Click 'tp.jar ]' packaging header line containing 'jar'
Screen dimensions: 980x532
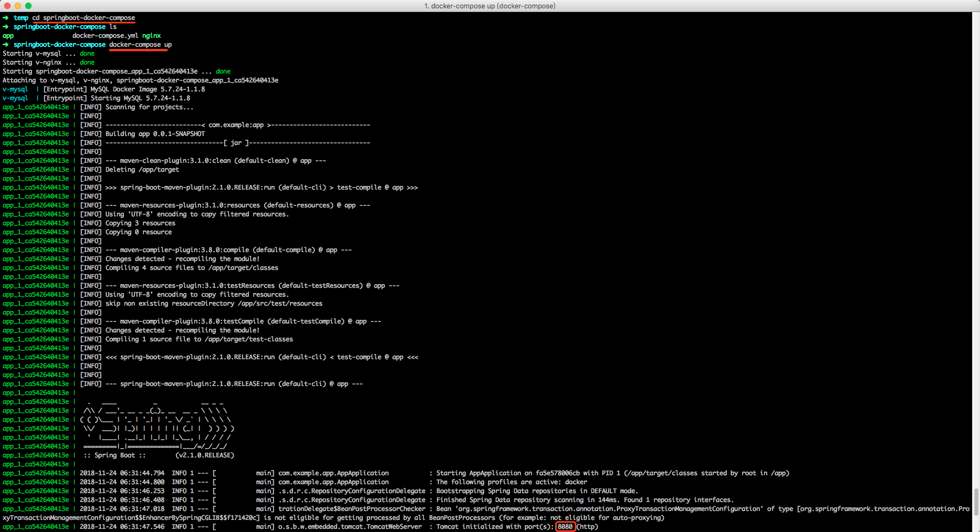(x=237, y=143)
